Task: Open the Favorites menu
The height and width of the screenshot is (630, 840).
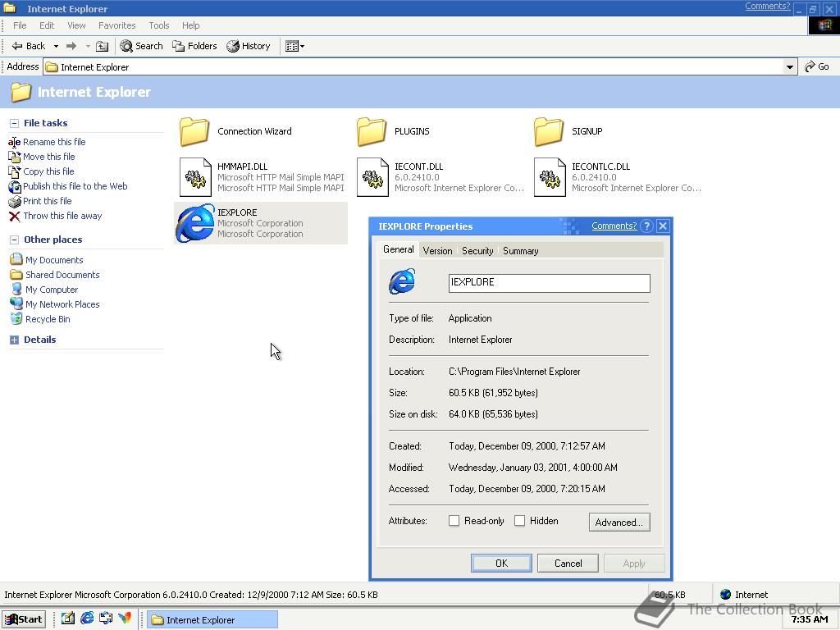Action: (116, 25)
